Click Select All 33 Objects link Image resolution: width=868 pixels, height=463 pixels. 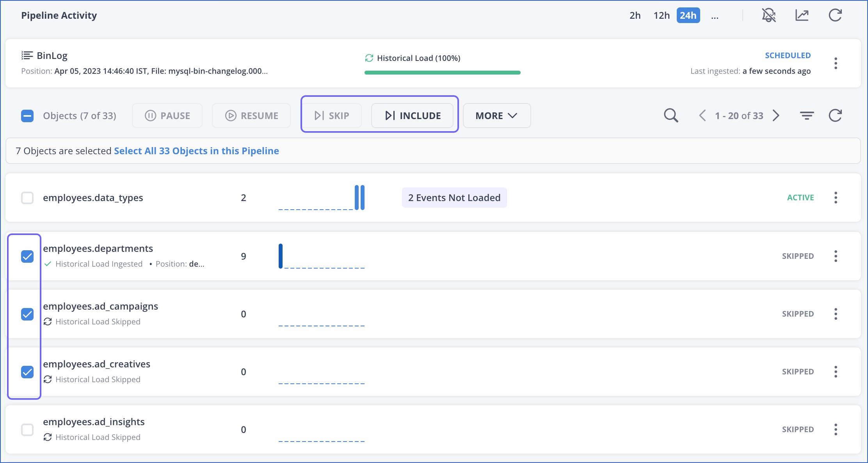coord(196,151)
